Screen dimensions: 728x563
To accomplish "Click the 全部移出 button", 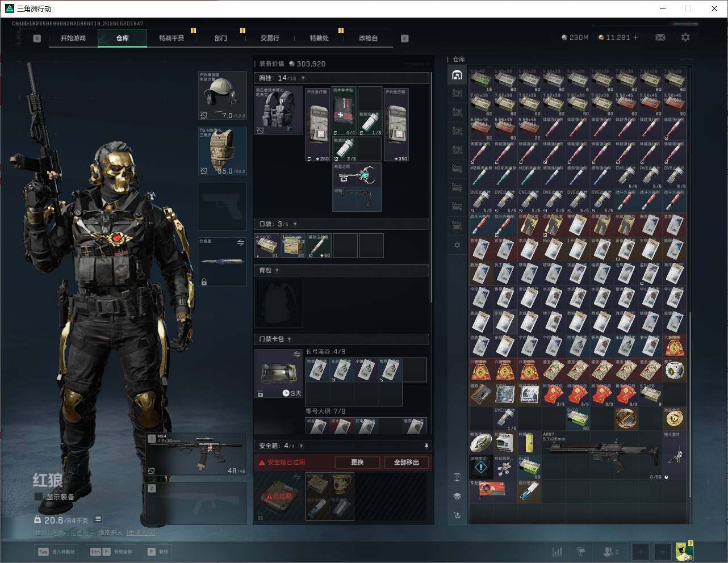I will (407, 462).
